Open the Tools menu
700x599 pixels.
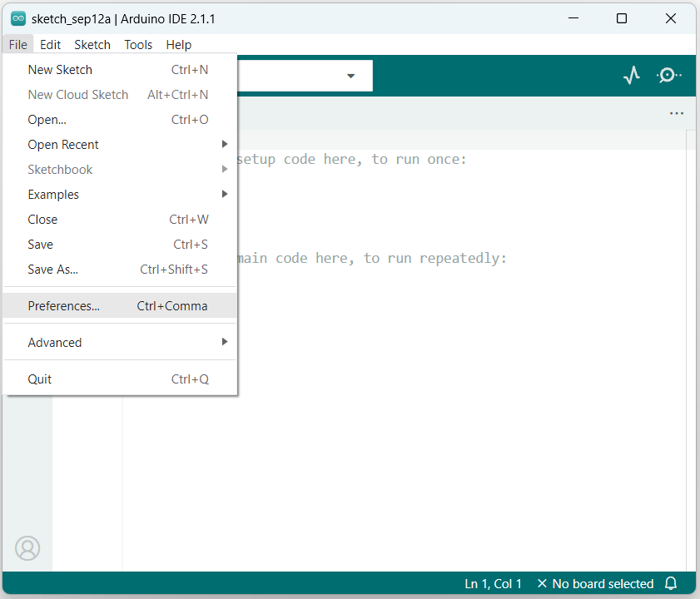point(138,44)
